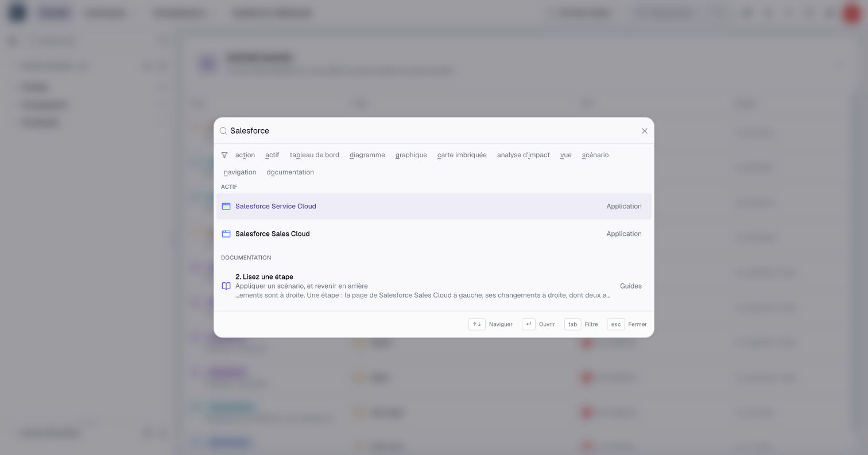Image resolution: width=868 pixels, height=455 pixels.
Task: Click the Salesforce Service Cloud application icon
Action: pyautogui.click(x=226, y=207)
